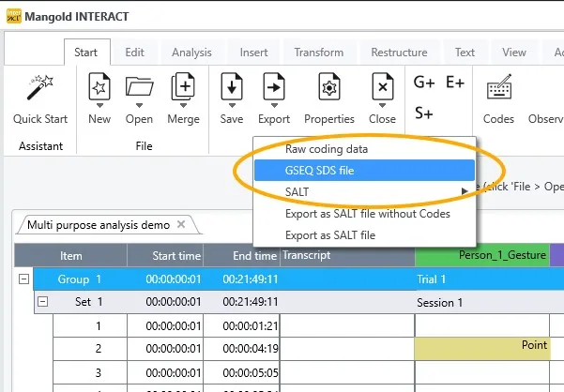Viewport: 564px width, 392px height.
Task: Click the S+ add set button
Action: [x=424, y=113]
